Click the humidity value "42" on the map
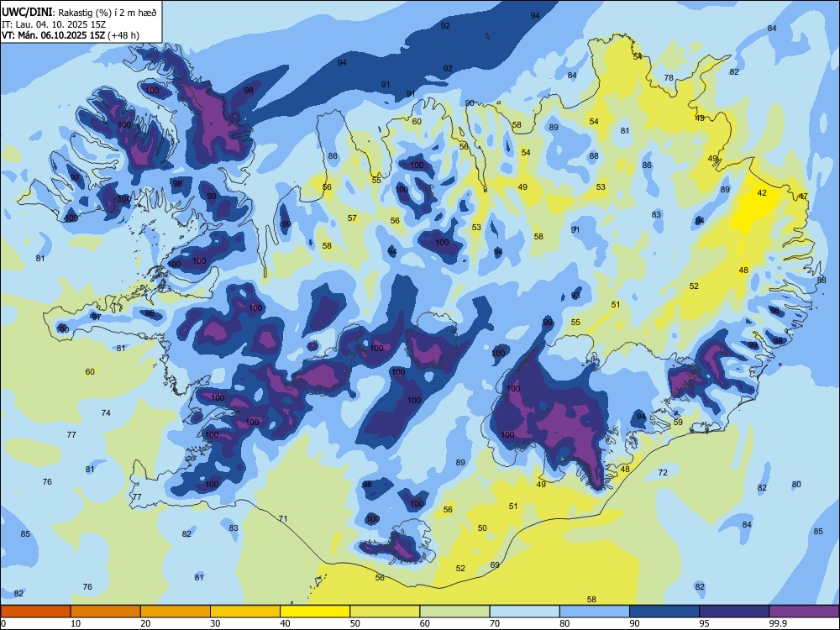 762,193
